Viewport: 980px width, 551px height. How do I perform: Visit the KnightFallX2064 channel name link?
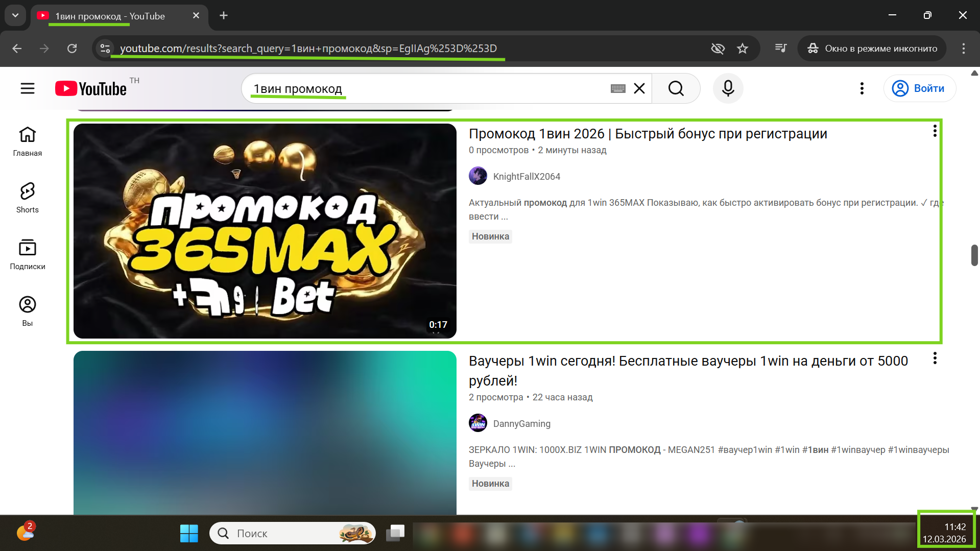tap(527, 177)
